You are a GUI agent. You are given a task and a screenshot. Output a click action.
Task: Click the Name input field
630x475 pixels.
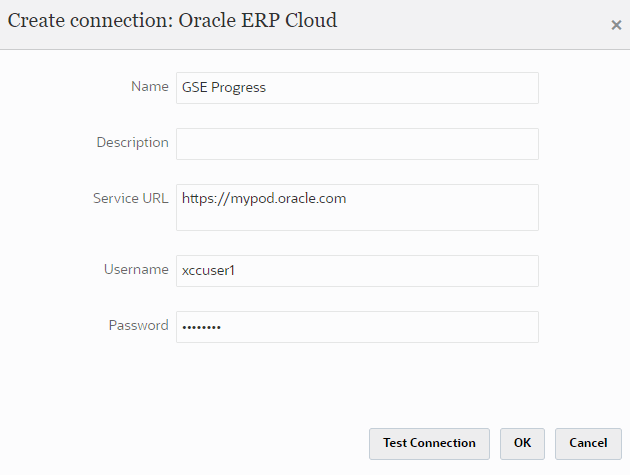coord(357,88)
